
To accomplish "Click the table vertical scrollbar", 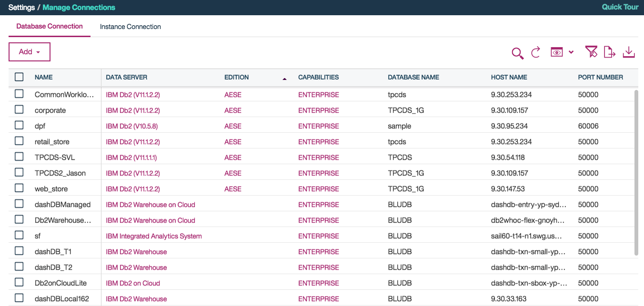I will coord(637,172).
